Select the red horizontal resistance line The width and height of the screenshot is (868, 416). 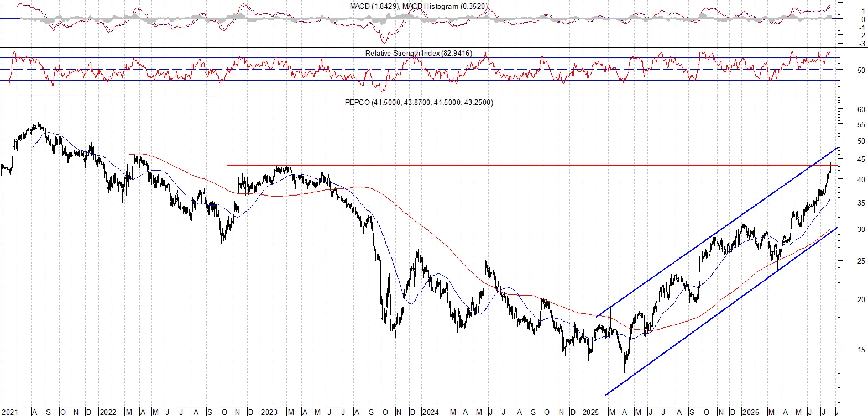point(533,165)
